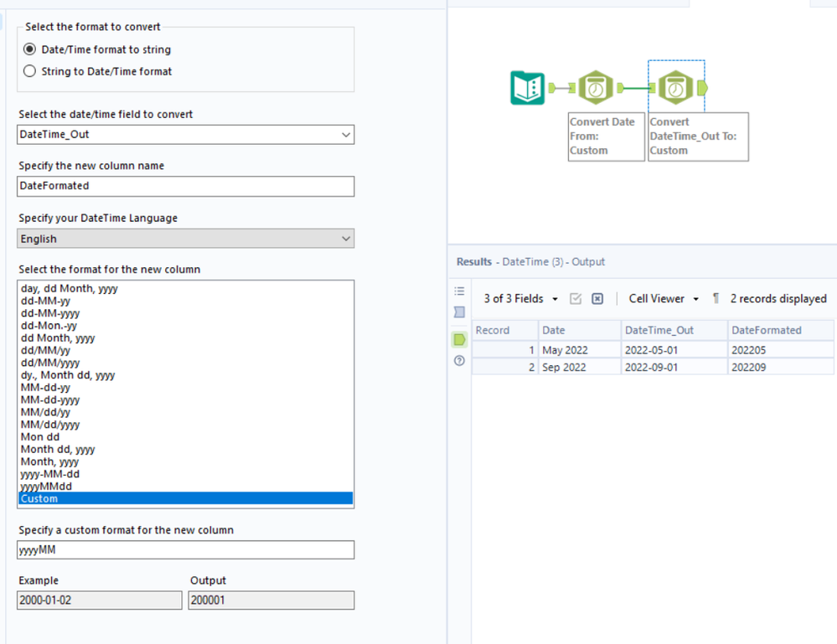Click the 'Convert Date From: Custom' annotation
This screenshot has height=644, width=837.
[606, 136]
